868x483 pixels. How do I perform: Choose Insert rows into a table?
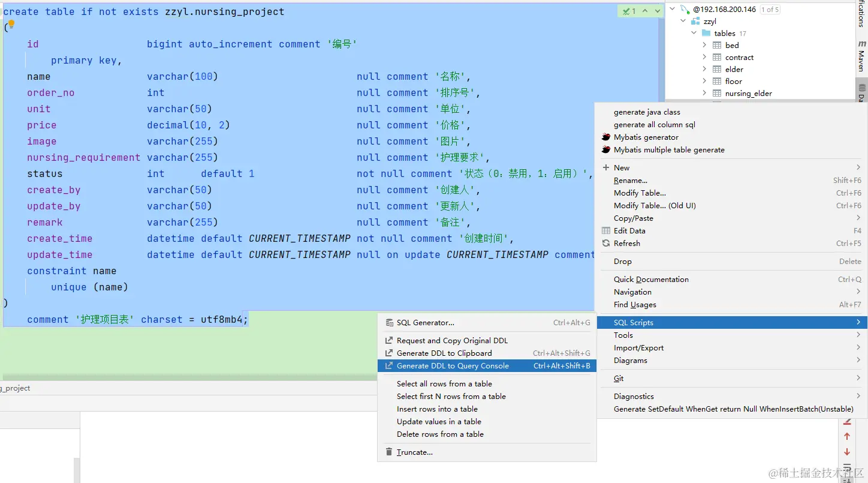point(487,409)
